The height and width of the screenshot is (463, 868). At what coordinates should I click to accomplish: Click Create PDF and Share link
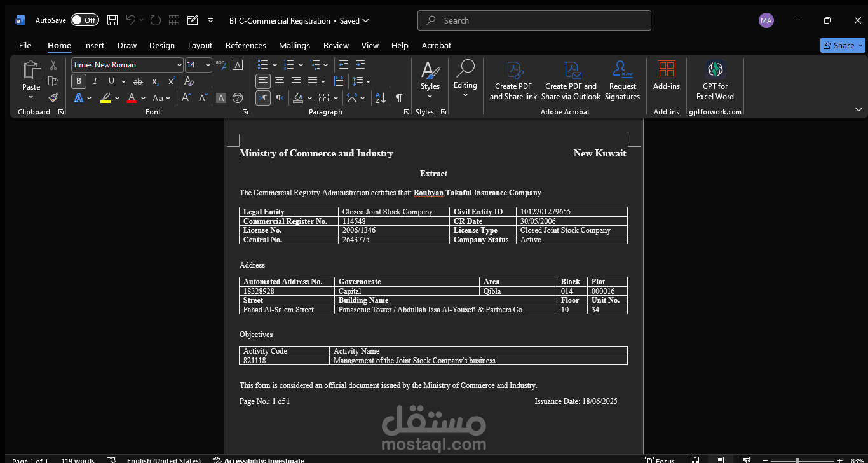click(513, 80)
